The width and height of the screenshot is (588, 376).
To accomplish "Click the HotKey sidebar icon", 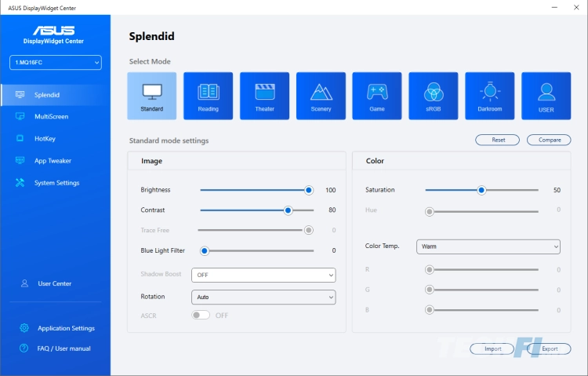I will point(20,139).
